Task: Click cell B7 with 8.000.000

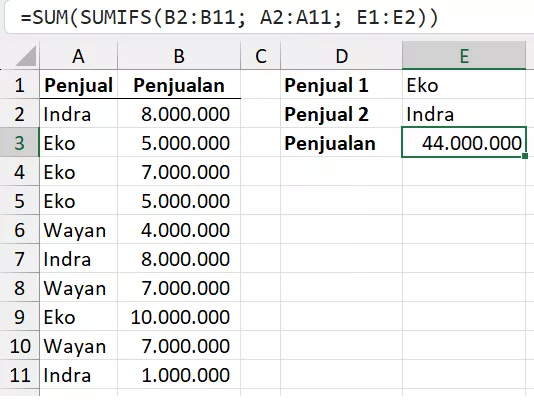Action: click(x=179, y=259)
